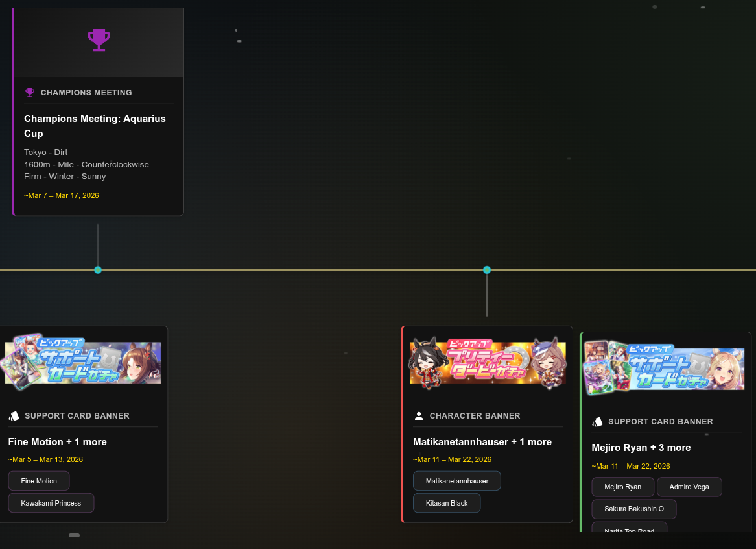Click the card icon next to Mejiro Ryan banner label
Screen dimensions: 756x549
pyautogui.click(x=597, y=422)
